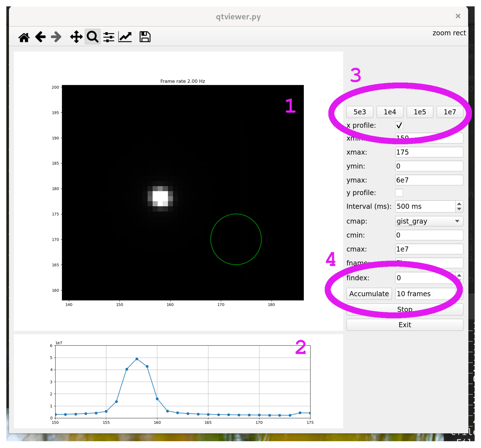The width and height of the screenshot is (481, 448).
Task: Click the cmax input field
Action: (x=429, y=249)
